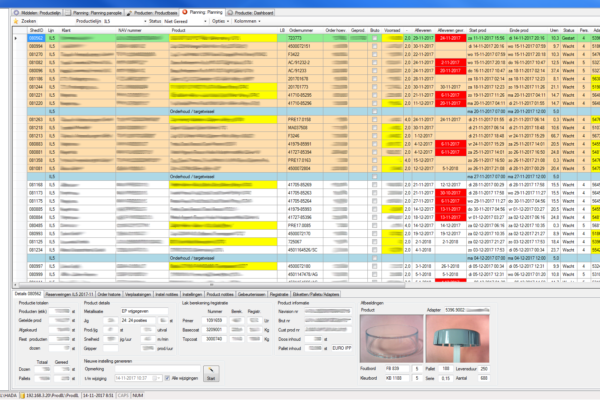Screen dimensions: 600x400
Task: Select order number cell PRE17.0158
Action: pyautogui.click(x=305, y=119)
